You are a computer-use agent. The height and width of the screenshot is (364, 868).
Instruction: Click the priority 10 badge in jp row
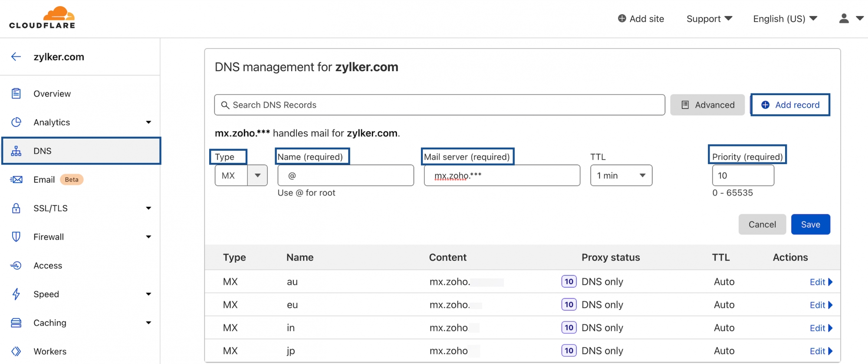click(569, 351)
